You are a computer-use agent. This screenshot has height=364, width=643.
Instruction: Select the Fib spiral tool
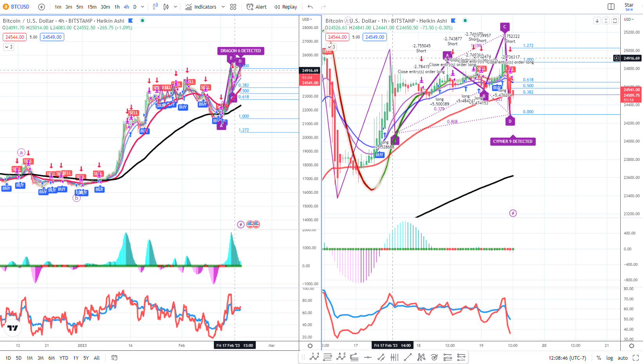coord(434,357)
